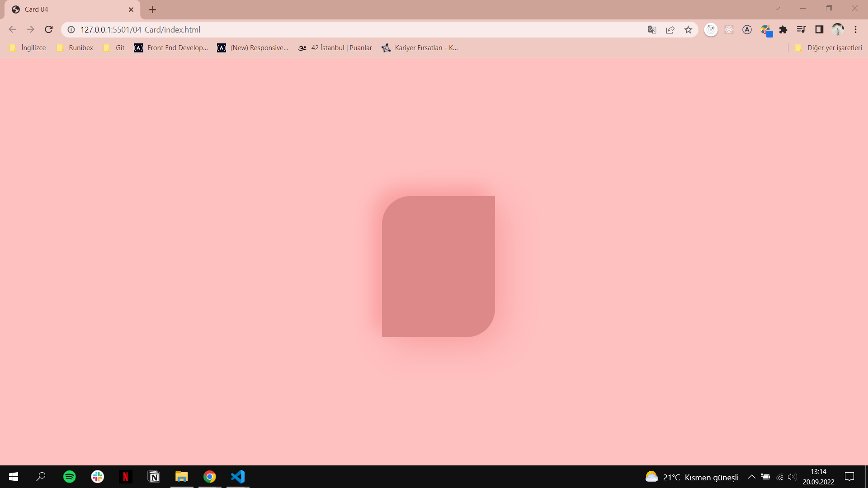868x488 pixels.
Task: Click inside the address bar
Action: click(316, 29)
